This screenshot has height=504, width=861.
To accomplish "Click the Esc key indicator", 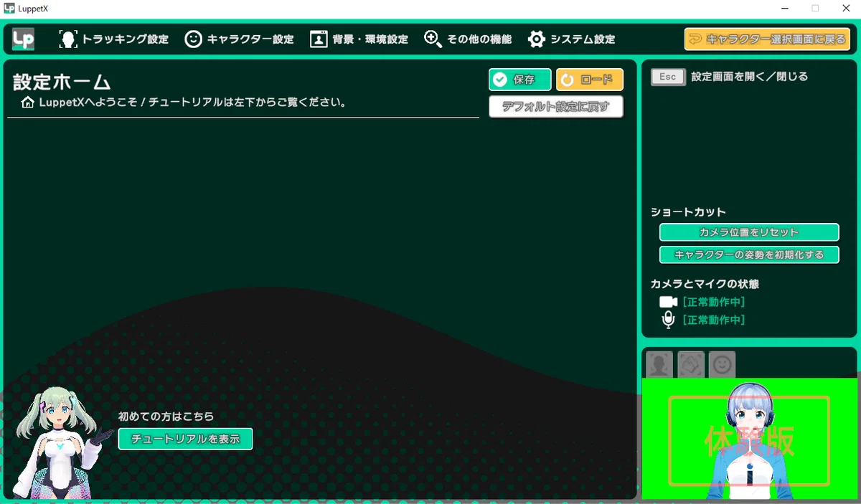I will point(668,77).
